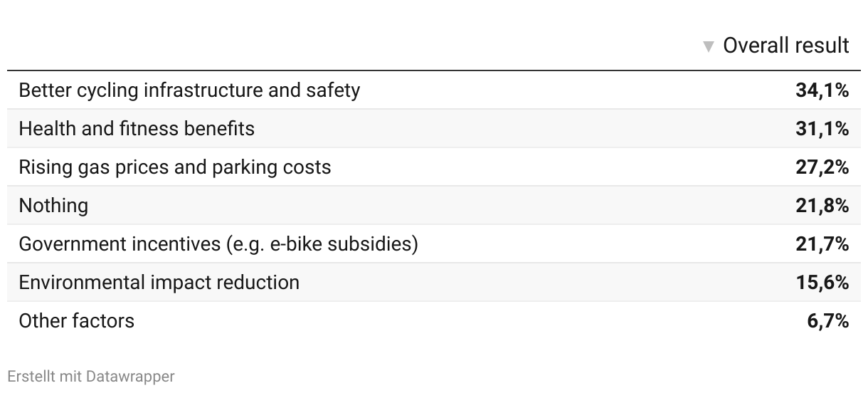Select the 6,7% percentage value
Viewport: 868px width, 393px height.
point(828,321)
